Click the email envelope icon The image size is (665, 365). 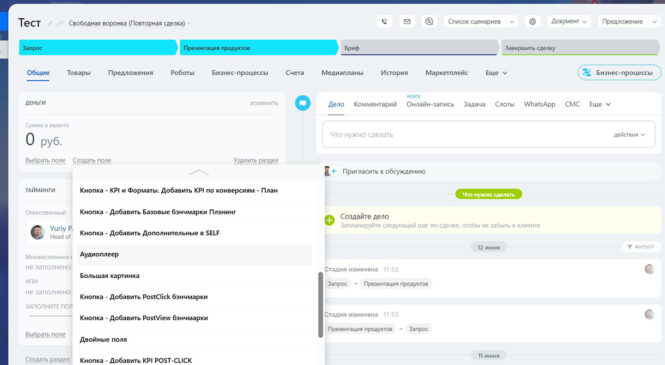407,22
